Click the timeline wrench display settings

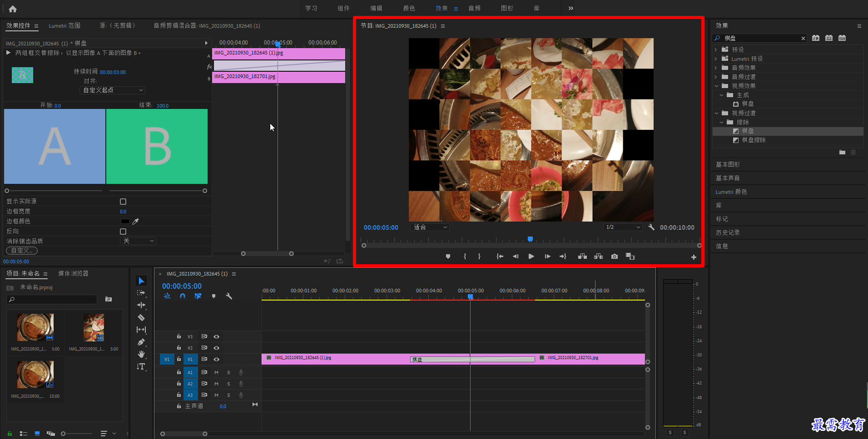coord(229,296)
